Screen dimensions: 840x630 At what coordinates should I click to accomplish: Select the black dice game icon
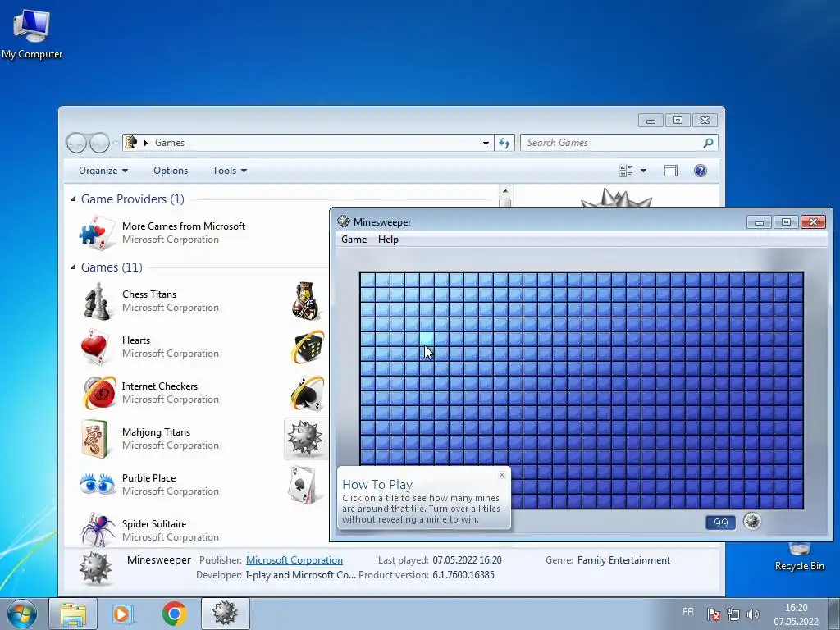click(x=308, y=347)
